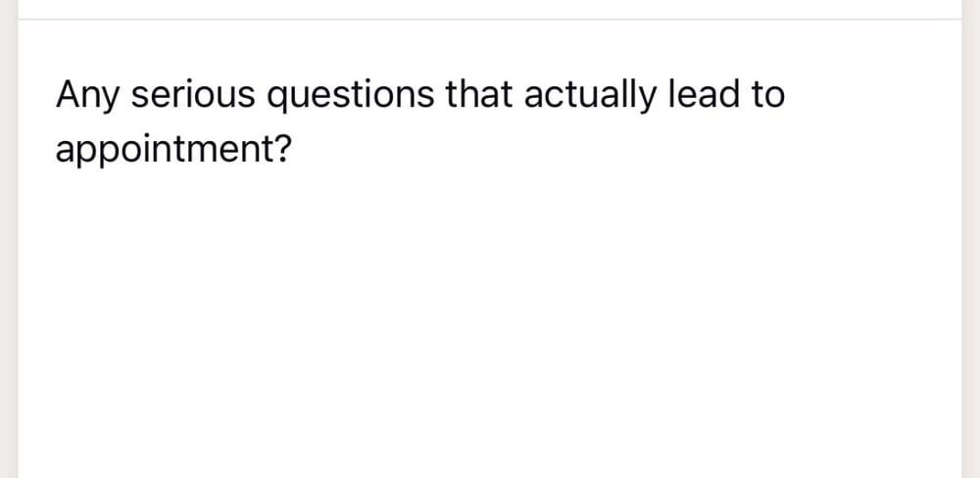Click the space between "questions" and "that"
Viewport: 980px width, 478px height.
click(439, 96)
